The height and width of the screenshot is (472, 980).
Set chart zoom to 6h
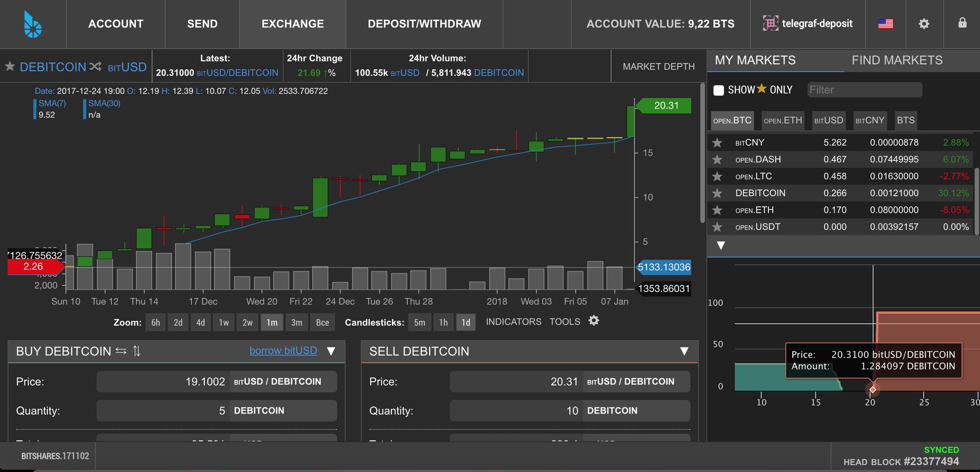(x=156, y=322)
